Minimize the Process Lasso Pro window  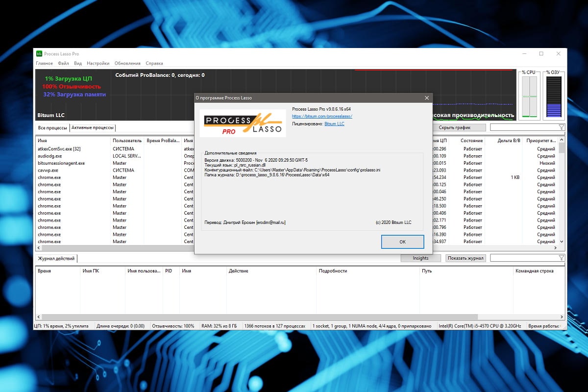(x=524, y=53)
